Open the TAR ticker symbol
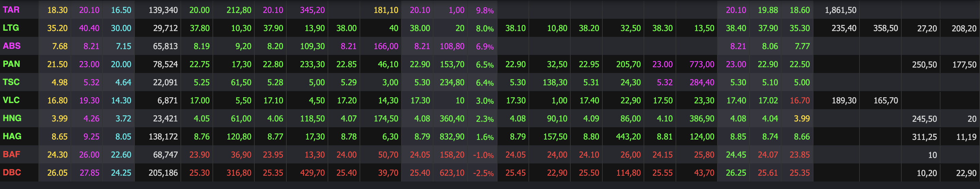Viewport: 980px width, 189px height. click(11, 10)
